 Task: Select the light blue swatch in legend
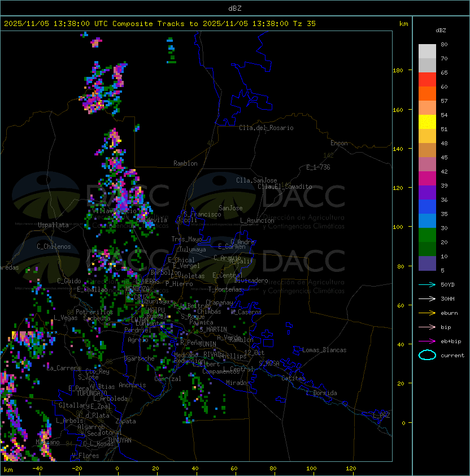(427, 220)
